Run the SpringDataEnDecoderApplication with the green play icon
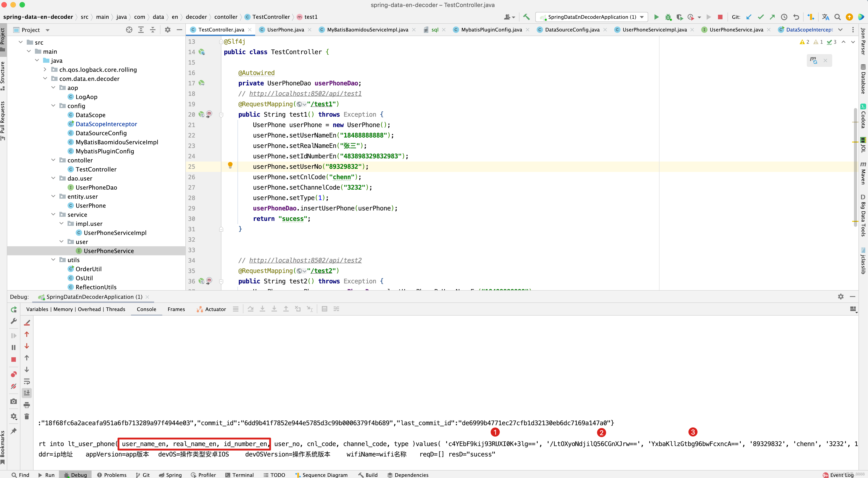This screenshot has width=868, height=478. (656, 17)
